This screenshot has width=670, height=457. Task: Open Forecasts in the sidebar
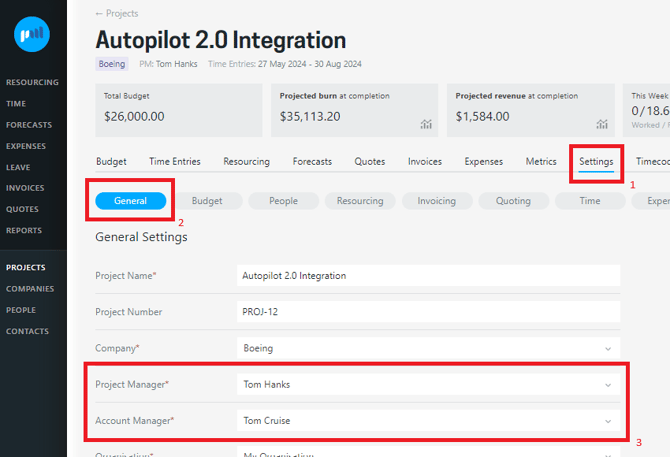[29, 125]
